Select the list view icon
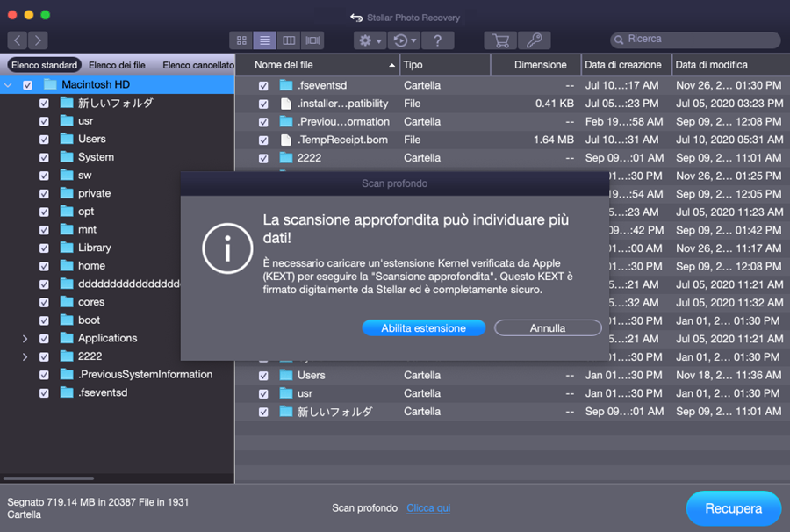 (264, 40)
